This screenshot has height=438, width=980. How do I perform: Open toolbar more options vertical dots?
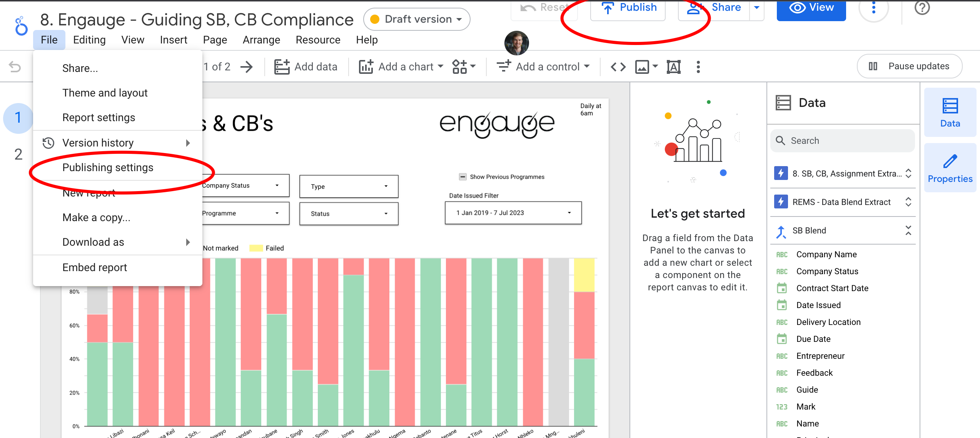pos(698,67)
